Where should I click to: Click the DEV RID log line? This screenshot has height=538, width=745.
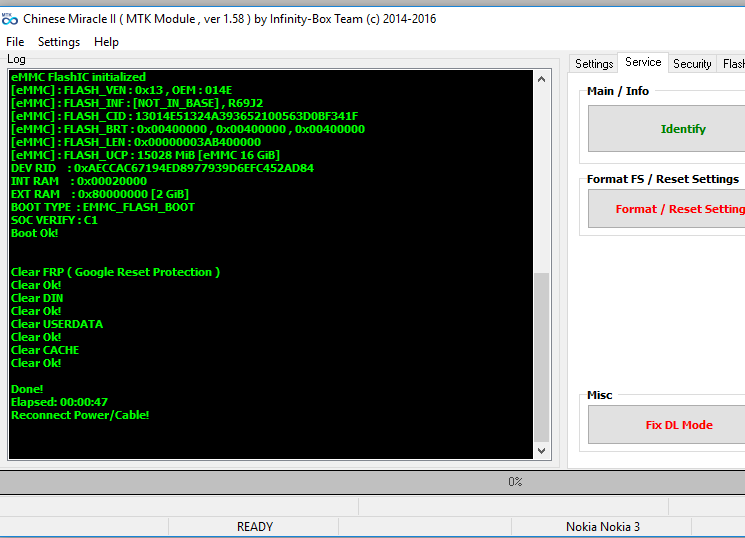(x=162, y=168)
